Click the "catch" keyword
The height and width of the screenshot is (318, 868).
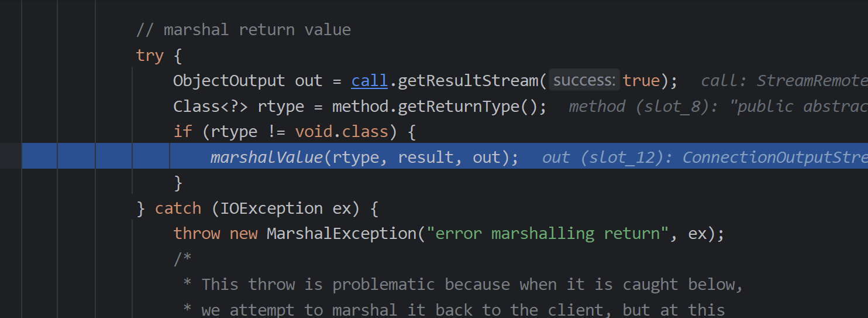(x=178, y=208)
